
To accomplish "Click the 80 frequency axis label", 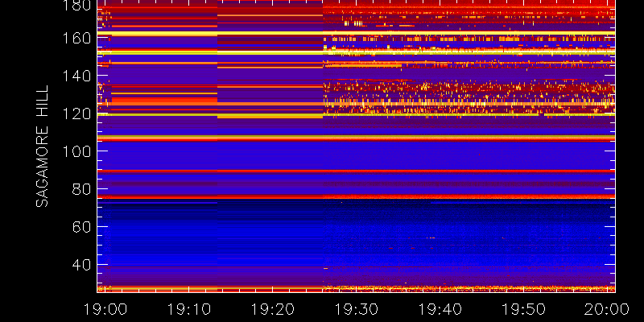I will [82, 189].
